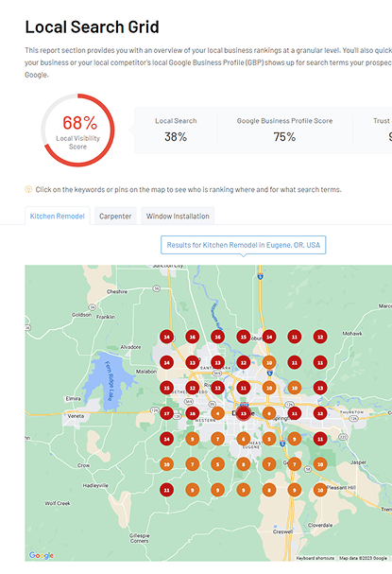Click the orange 10 pin immediately left of red 13
This screenshot has height=574, width=392.
(x=295, y=388)
